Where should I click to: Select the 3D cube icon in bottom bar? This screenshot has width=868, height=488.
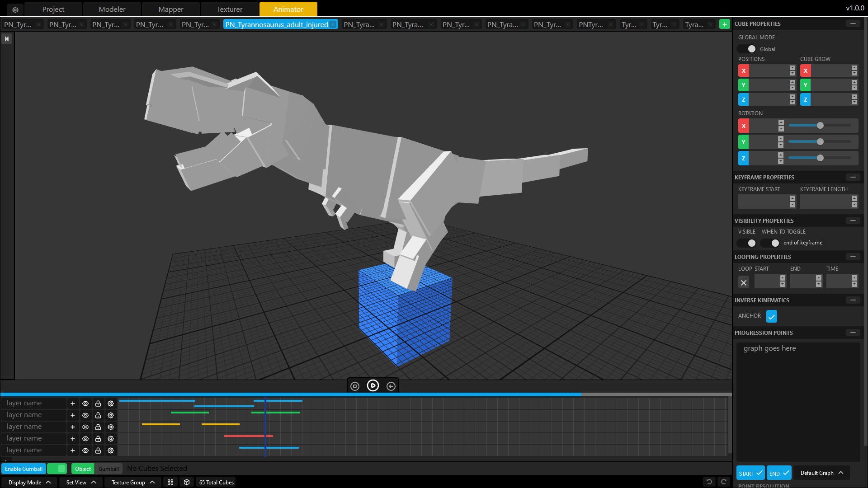(187, 482)
